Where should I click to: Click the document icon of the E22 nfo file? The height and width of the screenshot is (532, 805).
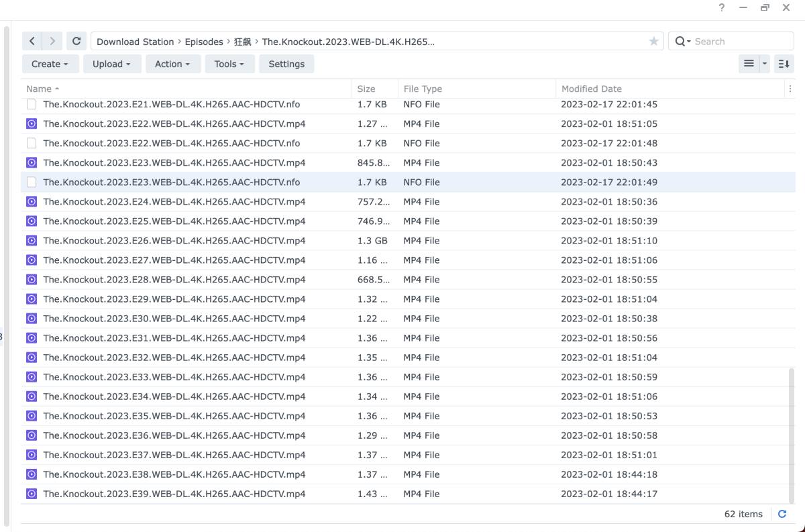tap(31, 143)
